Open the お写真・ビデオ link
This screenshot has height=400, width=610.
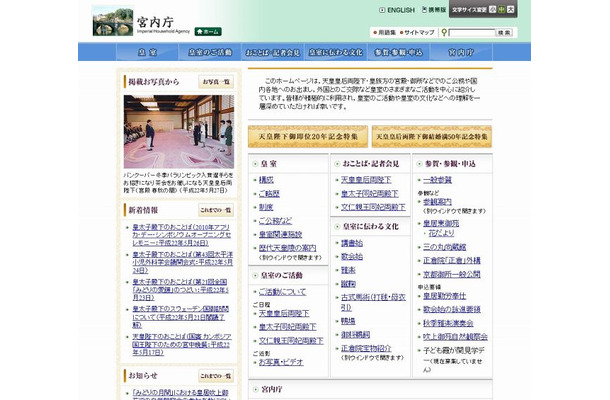[x=281, y=362]
